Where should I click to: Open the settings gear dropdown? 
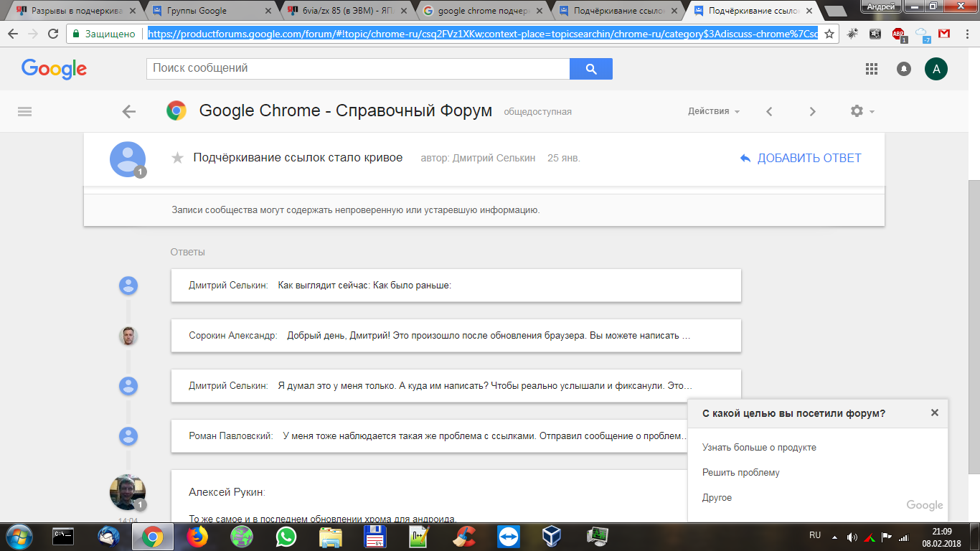tap(862, 111)
